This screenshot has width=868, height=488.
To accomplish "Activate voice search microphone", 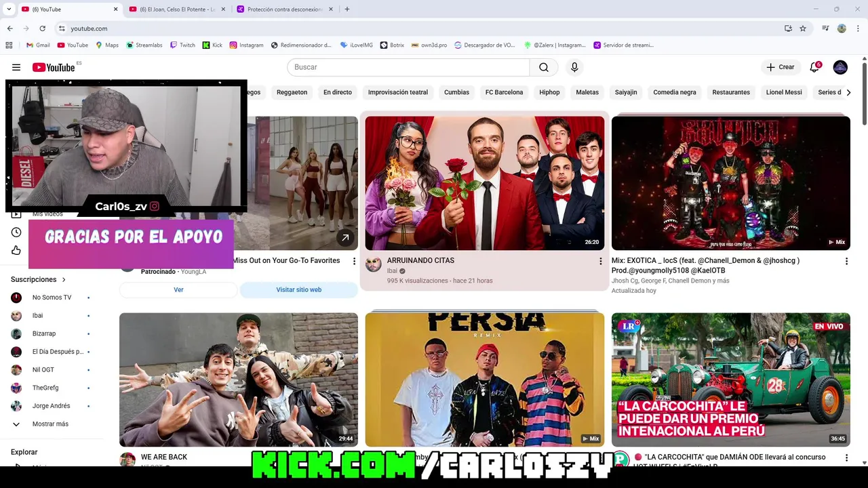I will point(574,67).
